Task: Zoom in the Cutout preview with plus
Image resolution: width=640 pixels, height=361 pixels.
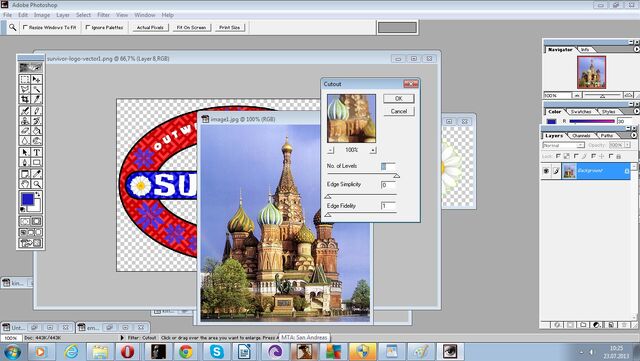Action: coord(373,150)
